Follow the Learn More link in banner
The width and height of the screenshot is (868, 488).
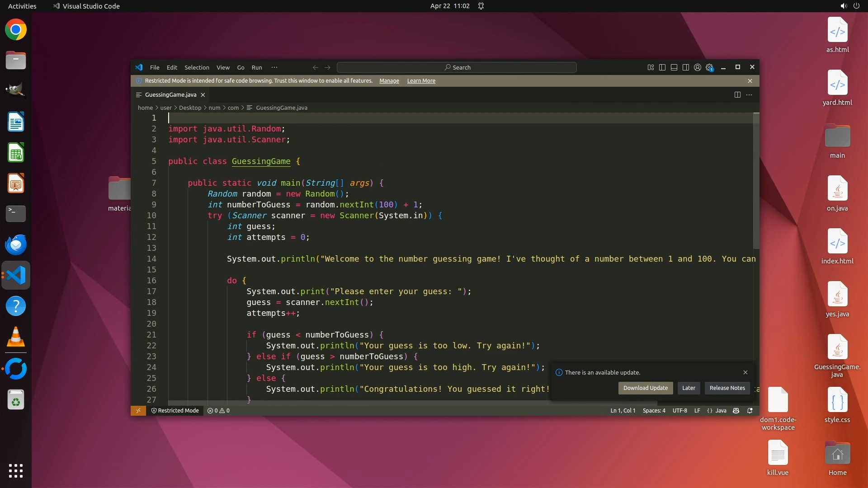tap(421, 81)
